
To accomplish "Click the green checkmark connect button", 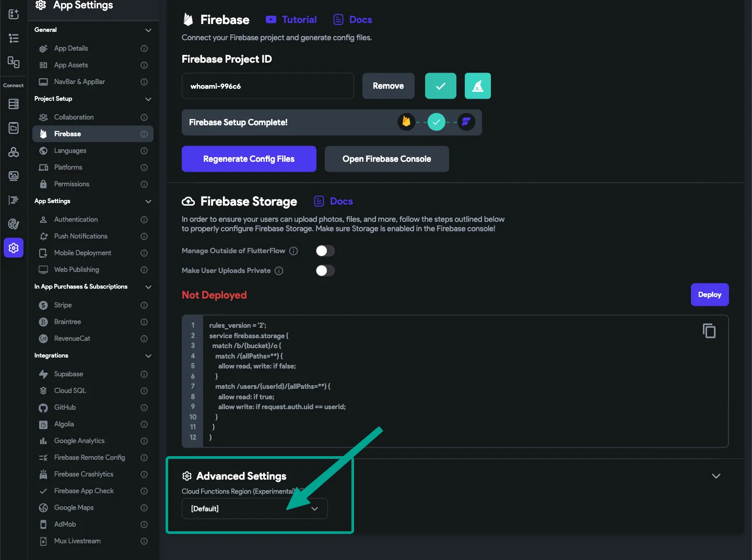I will tap(440, 86).
